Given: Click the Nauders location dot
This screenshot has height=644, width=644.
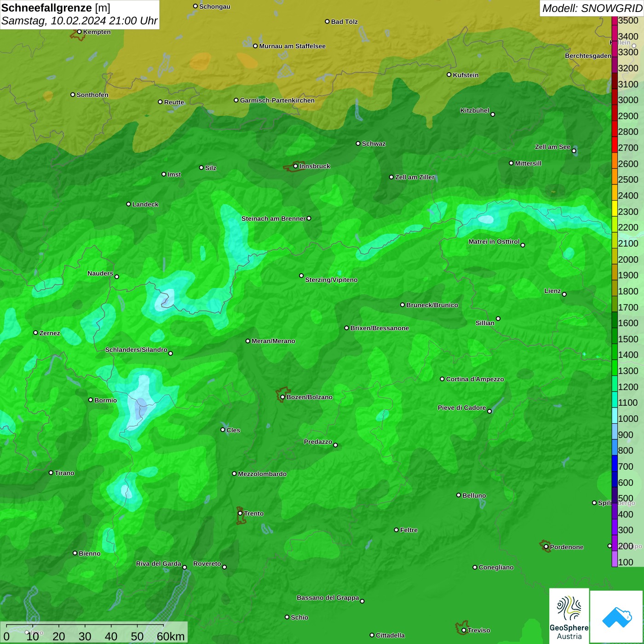Looking at the screenshot, I should (x=117, y=276).
